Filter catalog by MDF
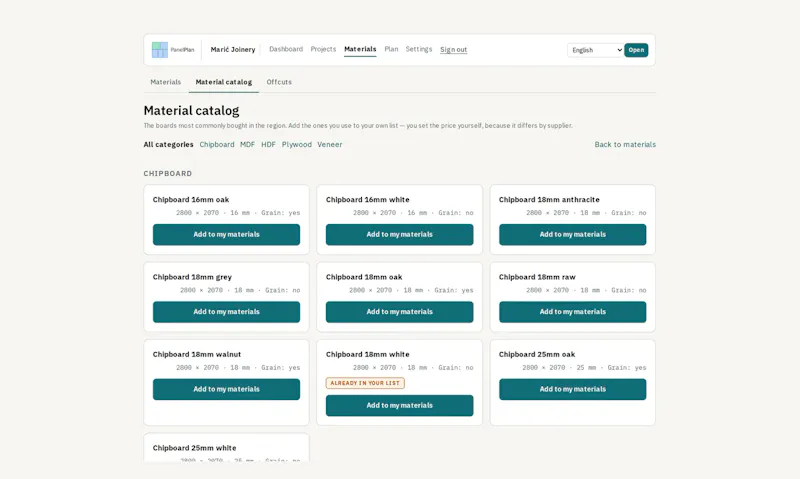 tap(247, 144)
